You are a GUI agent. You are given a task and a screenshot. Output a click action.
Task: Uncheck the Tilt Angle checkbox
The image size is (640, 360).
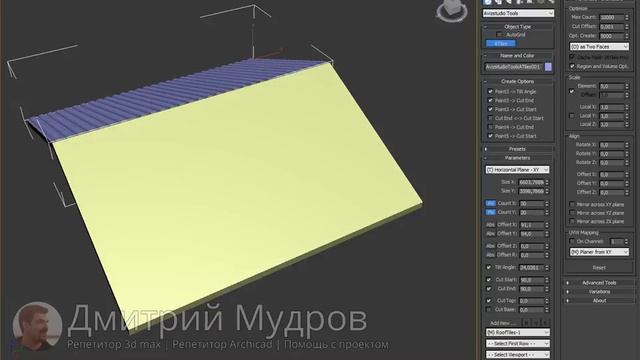tap(489, 267)
